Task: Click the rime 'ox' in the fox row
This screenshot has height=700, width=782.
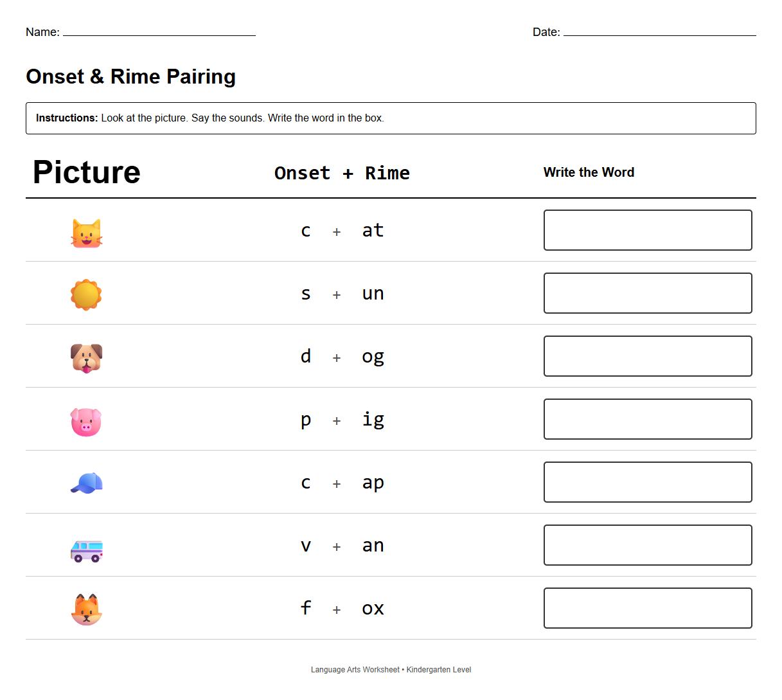Action: (373, 608)
